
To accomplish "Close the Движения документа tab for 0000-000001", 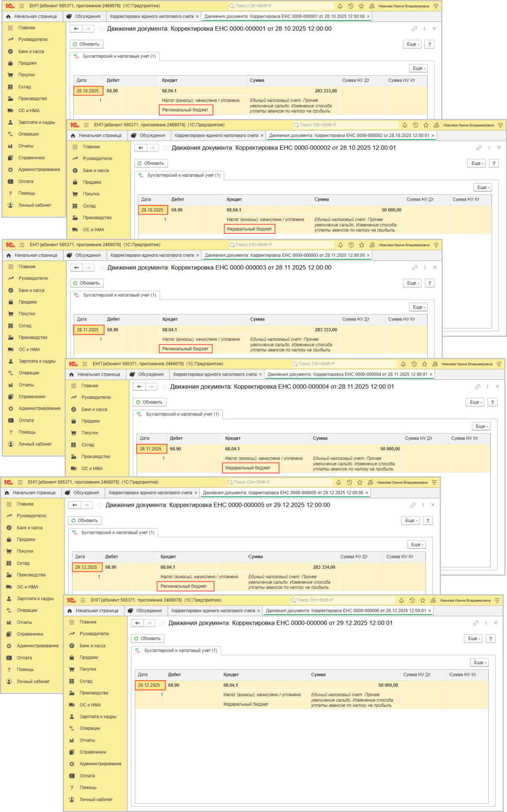I will tap(368, 17).
